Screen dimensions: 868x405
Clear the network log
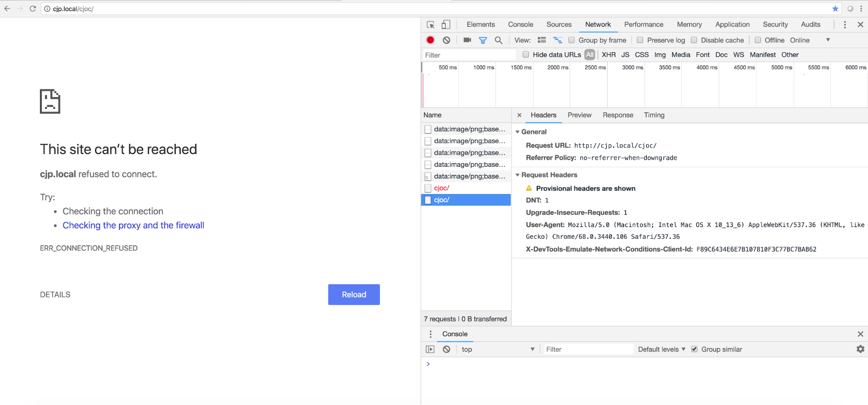coord(446,40)
